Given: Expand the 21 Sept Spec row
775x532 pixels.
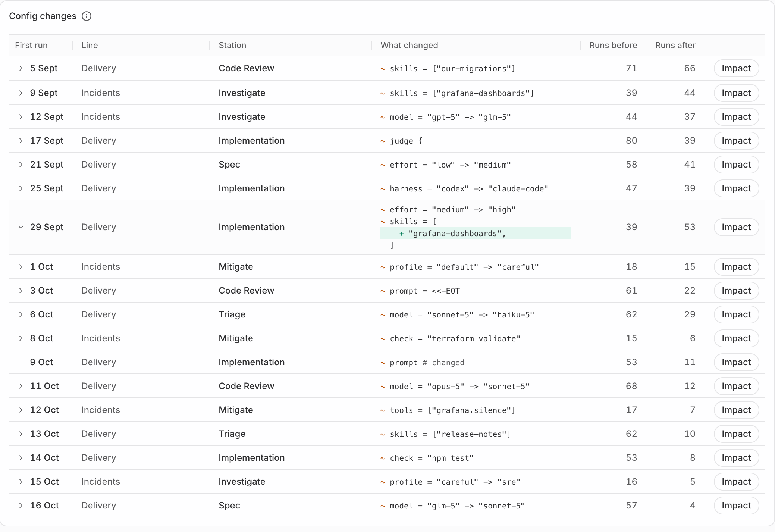Looking at the screenshot, I should tap(21, 165).
